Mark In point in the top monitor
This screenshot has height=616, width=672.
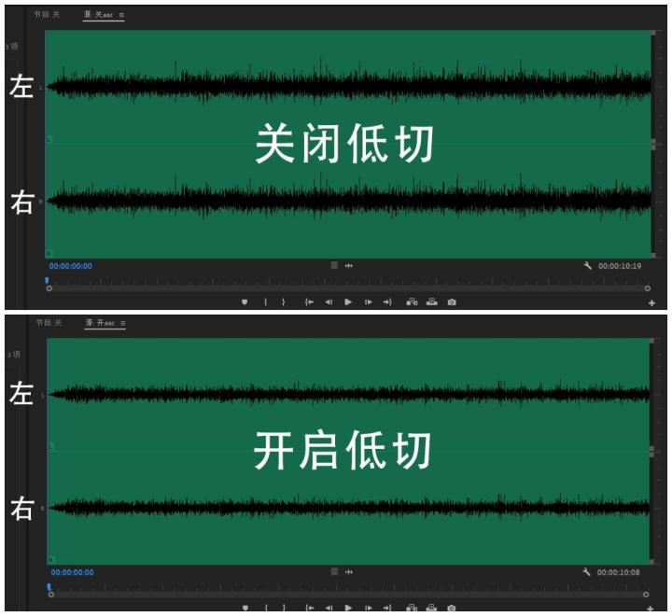pos(266,302)
